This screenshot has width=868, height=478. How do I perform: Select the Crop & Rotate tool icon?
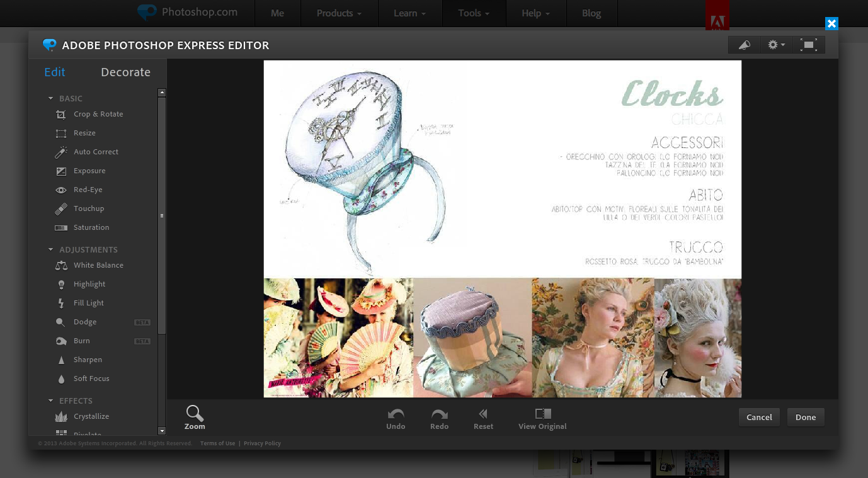61,115
